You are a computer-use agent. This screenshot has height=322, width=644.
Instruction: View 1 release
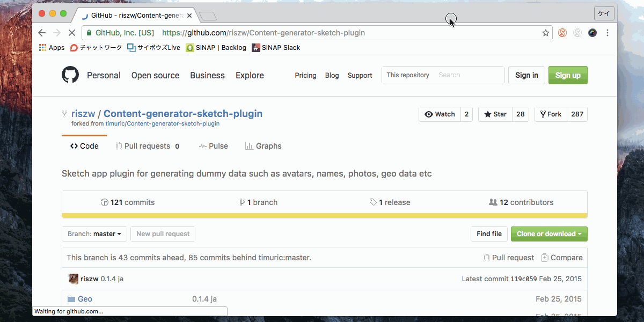390,202
